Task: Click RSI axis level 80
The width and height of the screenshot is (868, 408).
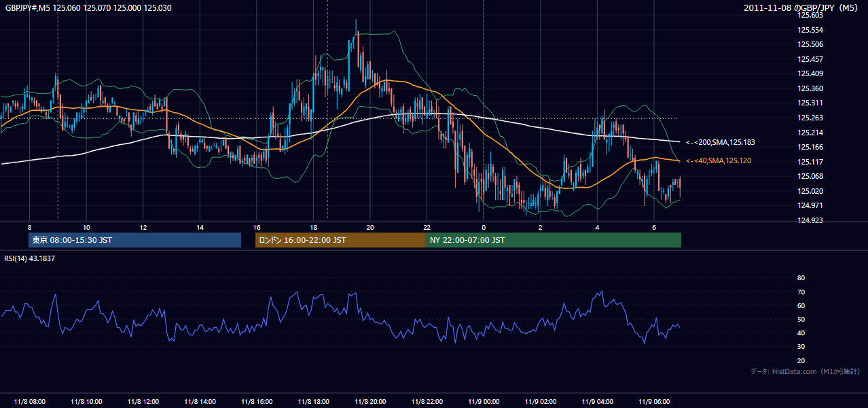Action: pos(801,278)
